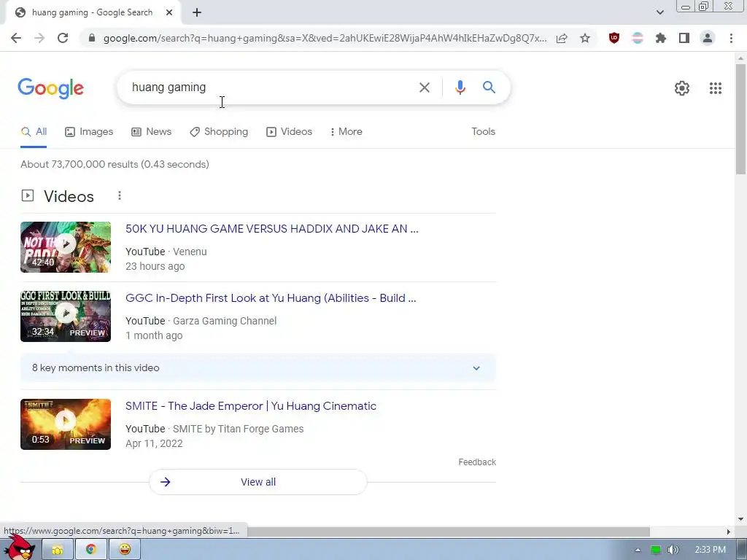Open Chrome's three-dot menu
Screen dimensions: 747x560
coord(731,38)
